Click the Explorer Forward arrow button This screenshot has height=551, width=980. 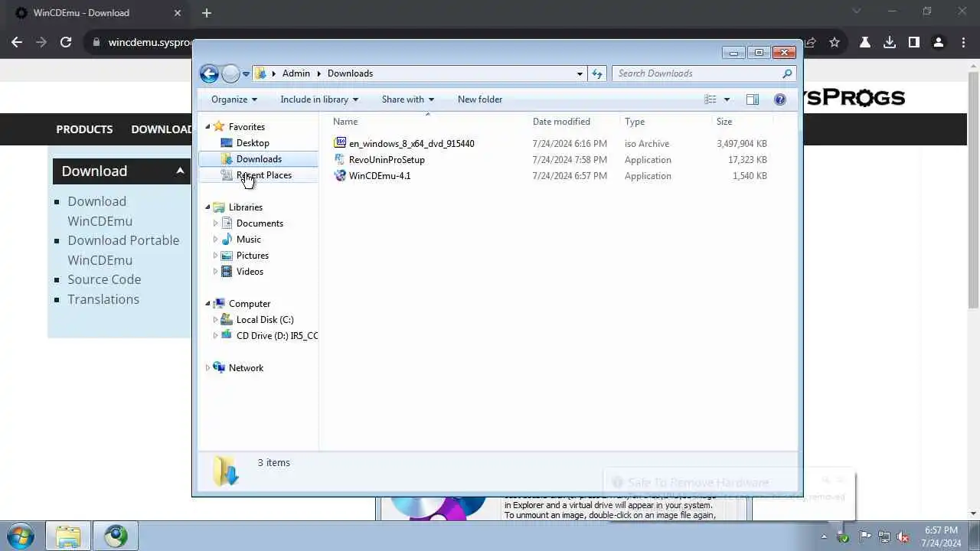coord(230,73)
